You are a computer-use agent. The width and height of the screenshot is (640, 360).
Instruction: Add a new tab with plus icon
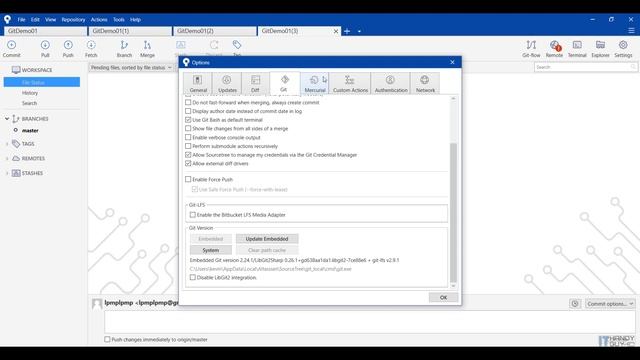347,31
